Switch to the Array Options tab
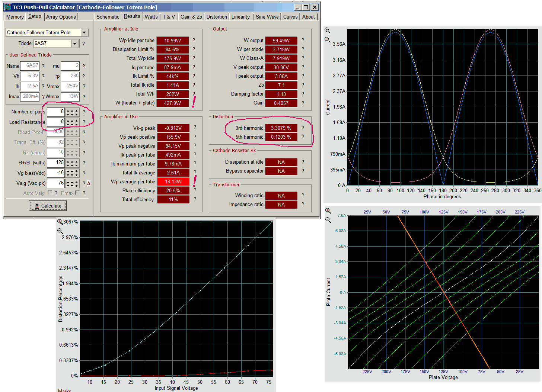The image size is (542, 392). pyautogui.click(x=61, y=17)
